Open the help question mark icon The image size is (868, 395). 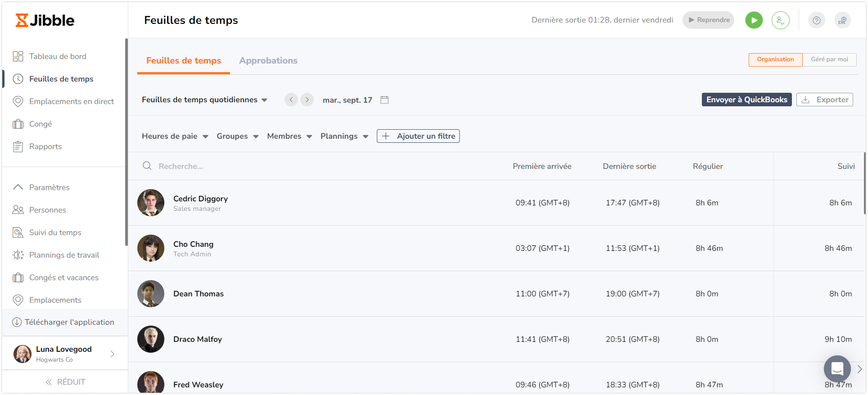[x=816, y=20]
